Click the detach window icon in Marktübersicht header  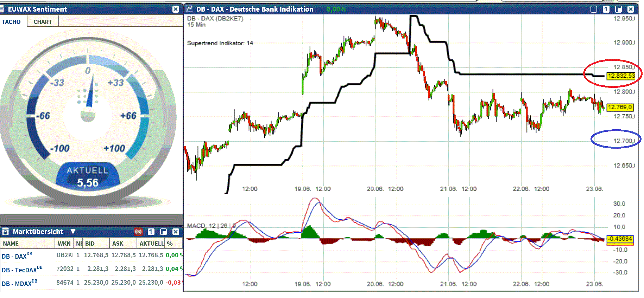(163, 232)
